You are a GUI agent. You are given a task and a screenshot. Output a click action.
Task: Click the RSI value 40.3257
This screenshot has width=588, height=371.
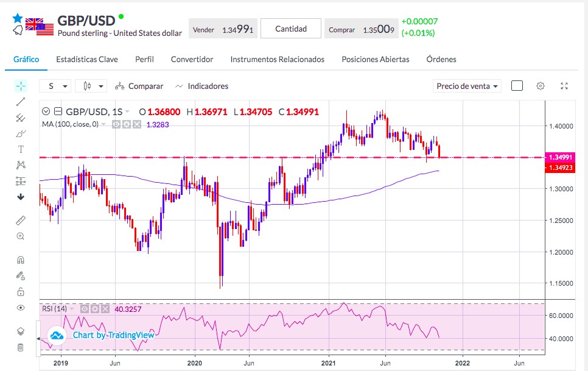click(x=128, y=309)
